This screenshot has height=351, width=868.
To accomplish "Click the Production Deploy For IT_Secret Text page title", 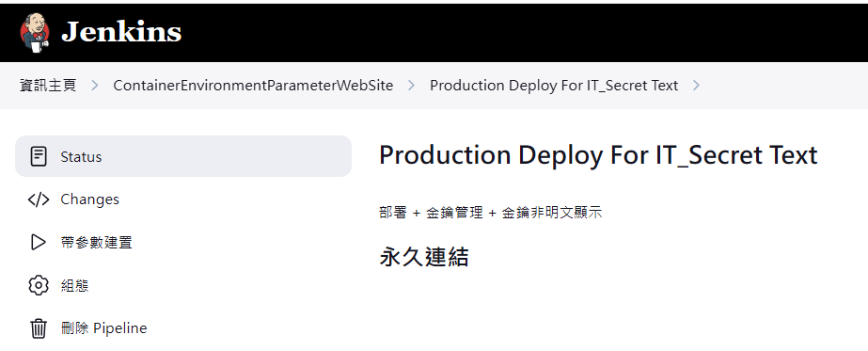I will (x=598, y=155).
